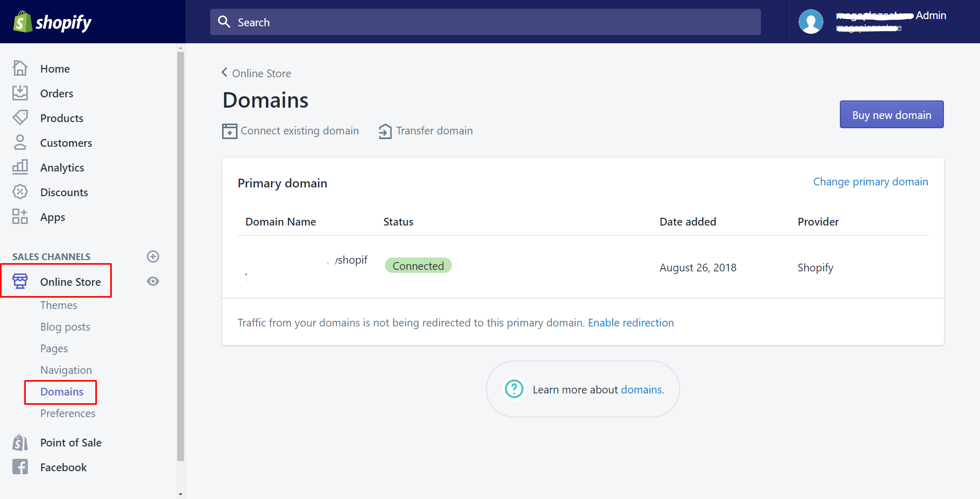This screenshot has height=499, width=980.
Task: Open Analytics from the sidebar
Action: [62, 167]
